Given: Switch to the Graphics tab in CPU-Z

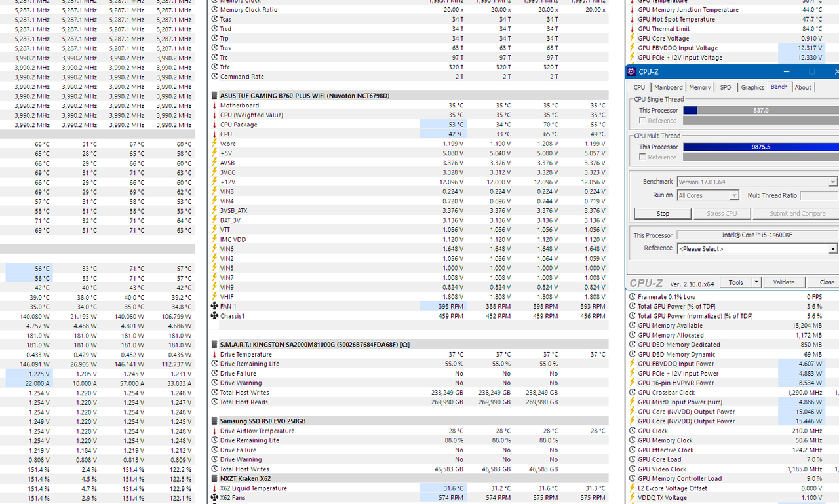Looking at the screenshot, I should [752, 87].
